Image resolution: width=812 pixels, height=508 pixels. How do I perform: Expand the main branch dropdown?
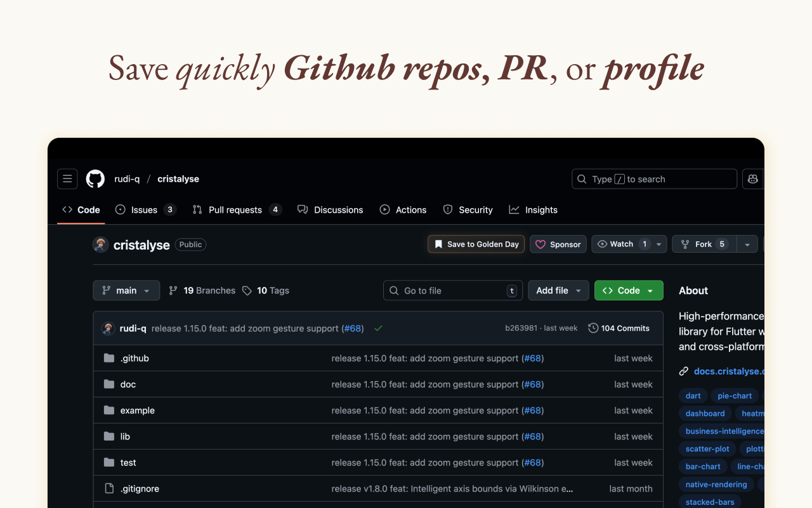pos(126,290)
